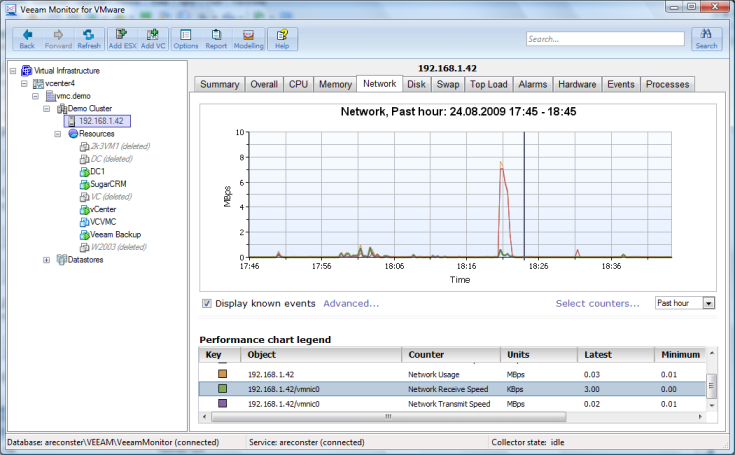The image size is (735, 455).
Task: Click the Back toolbar icon
Action: pyautogui.click(x=27, y=38)
